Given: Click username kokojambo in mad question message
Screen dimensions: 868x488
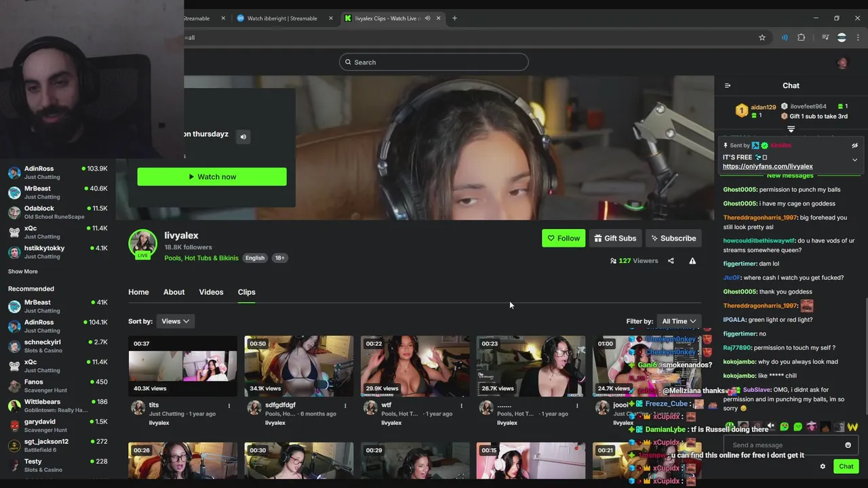Looking at the screenshot, I should click(739, 362).
